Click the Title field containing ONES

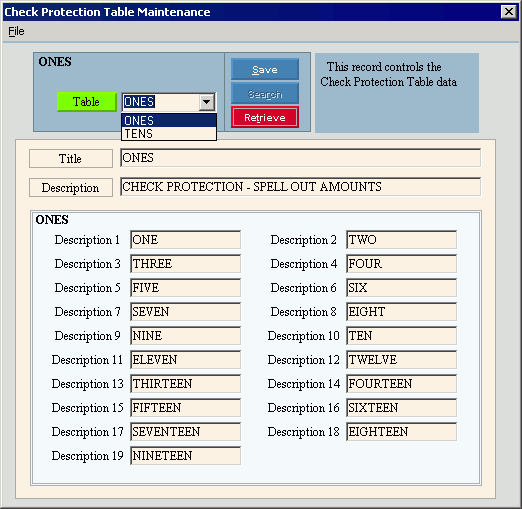pos(300,158)
